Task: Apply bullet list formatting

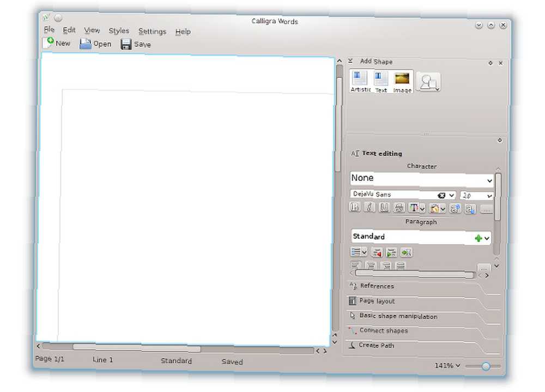Action: (355, 252)
